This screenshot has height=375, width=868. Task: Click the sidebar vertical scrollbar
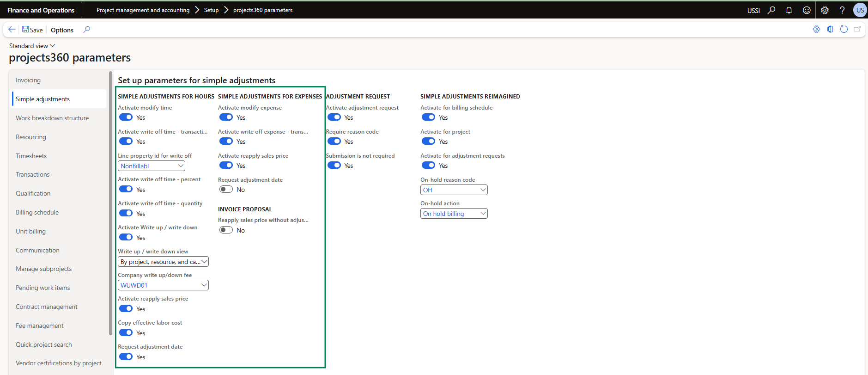coord(110,203)
